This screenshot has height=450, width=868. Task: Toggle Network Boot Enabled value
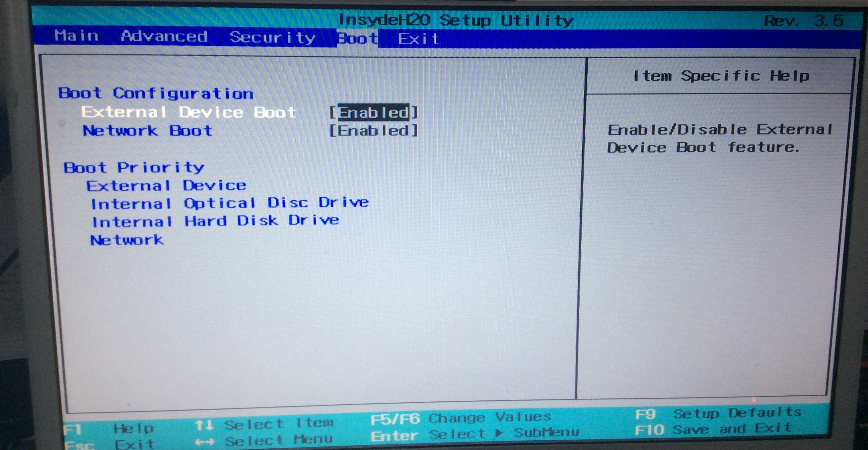(x=373, y=131)
